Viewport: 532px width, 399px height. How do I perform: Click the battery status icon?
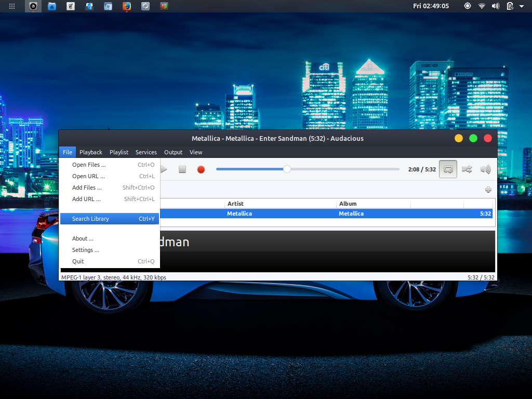(x=510, y=6)
